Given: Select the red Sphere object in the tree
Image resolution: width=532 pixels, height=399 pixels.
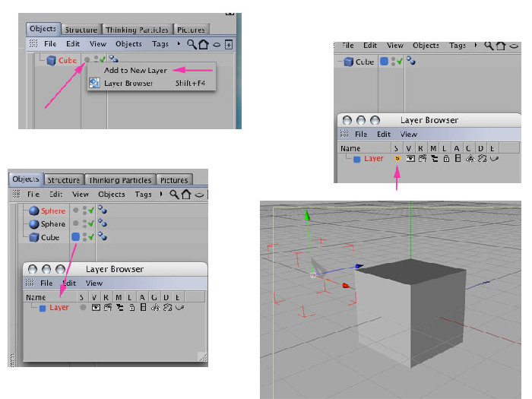Looking at the screenshot, I should pyautogui.click(x=53, y=211).
